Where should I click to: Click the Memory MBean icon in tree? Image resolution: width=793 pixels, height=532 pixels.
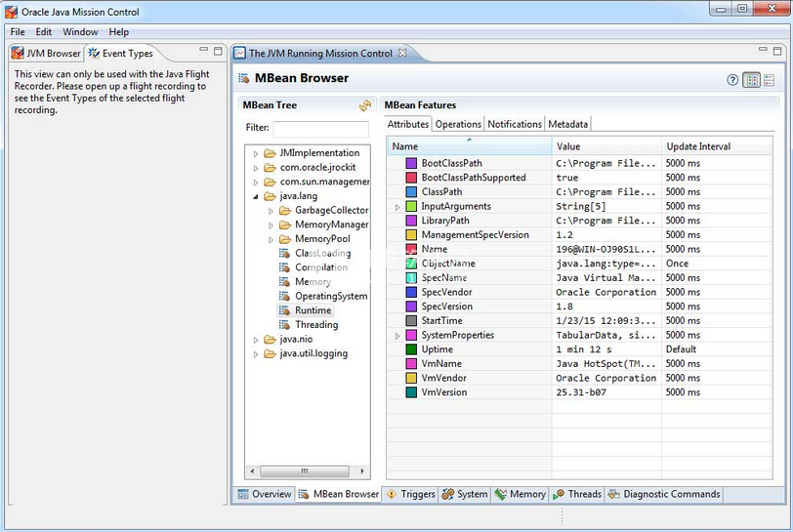coord(285,282)
